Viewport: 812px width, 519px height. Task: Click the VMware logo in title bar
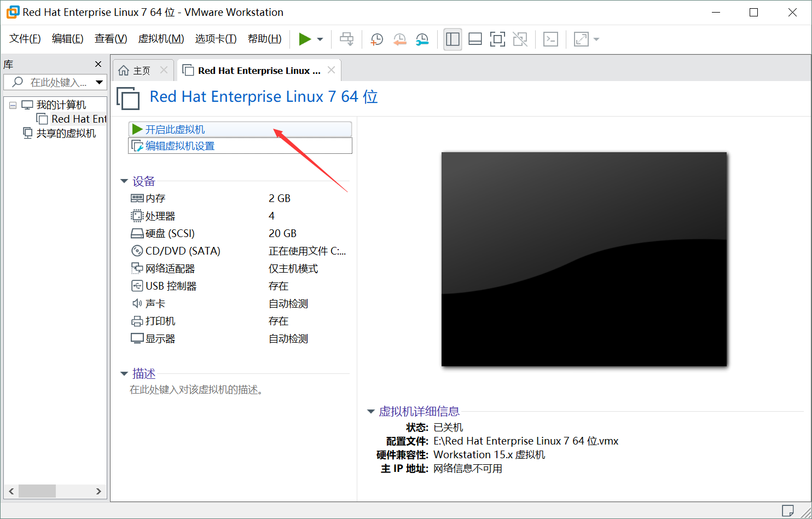point(13,12)
